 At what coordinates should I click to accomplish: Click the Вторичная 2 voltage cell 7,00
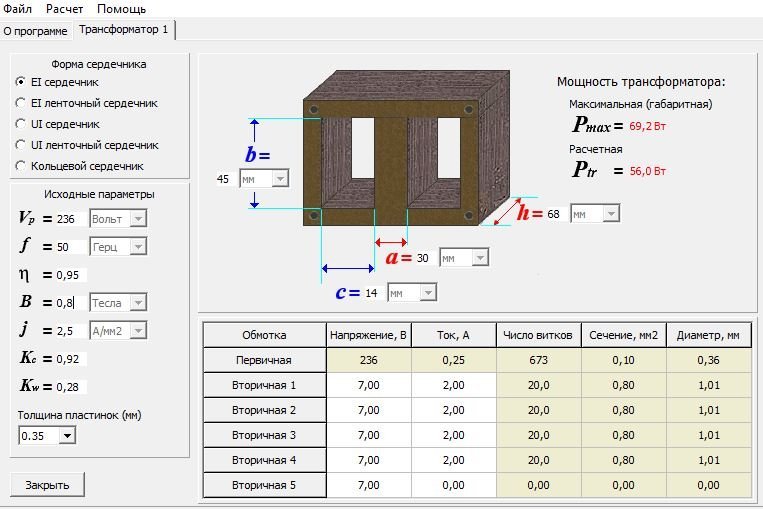pyautogui.click(x=368, y=410)
